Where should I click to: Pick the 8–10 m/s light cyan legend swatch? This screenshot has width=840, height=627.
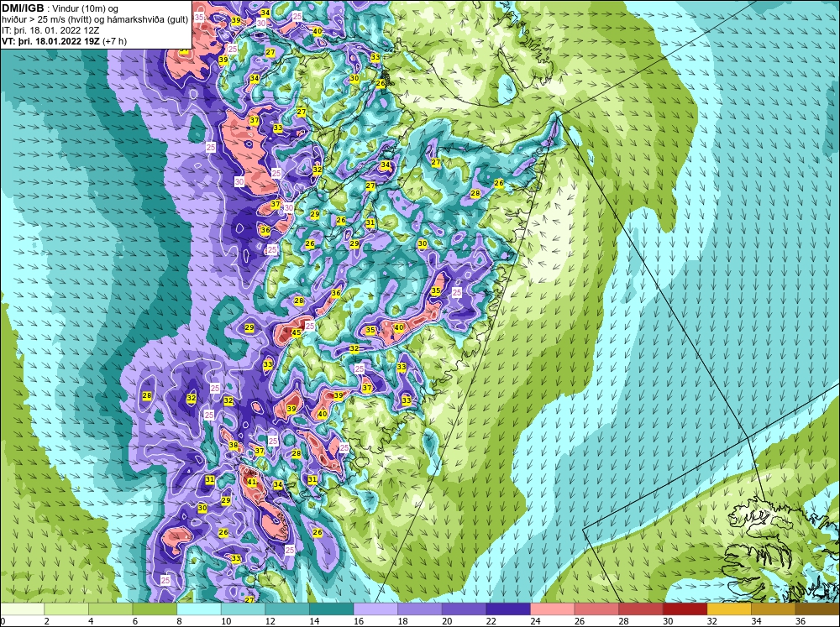[x=199, y=609]
